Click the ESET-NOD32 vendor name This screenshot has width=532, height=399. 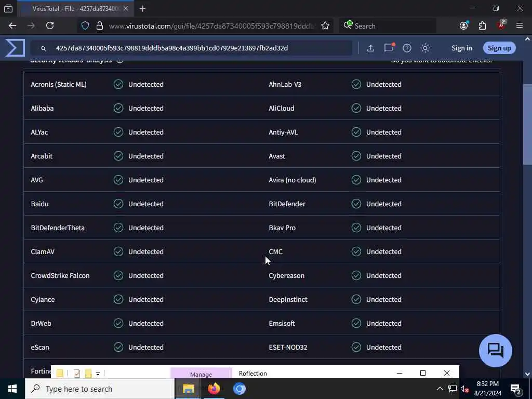tap(288, 347)
